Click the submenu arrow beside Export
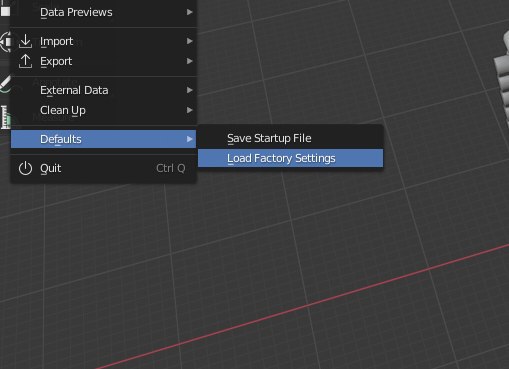Screen dimensions: 509x369 (189, 61)
